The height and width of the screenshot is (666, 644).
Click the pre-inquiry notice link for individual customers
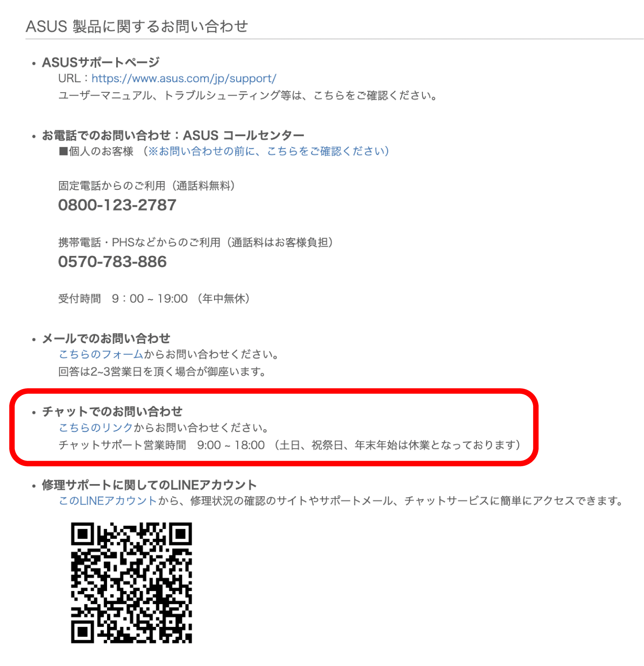coord(268,151)
